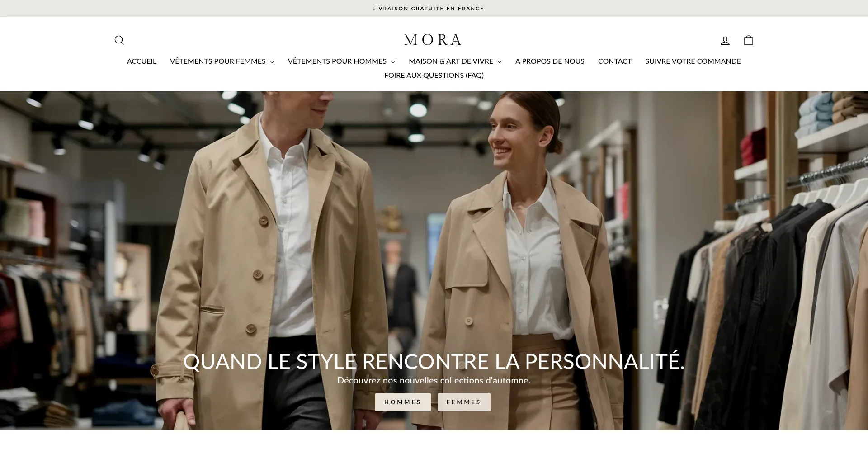Go to the Accueil menu item
868x449 pixels.
142,61
